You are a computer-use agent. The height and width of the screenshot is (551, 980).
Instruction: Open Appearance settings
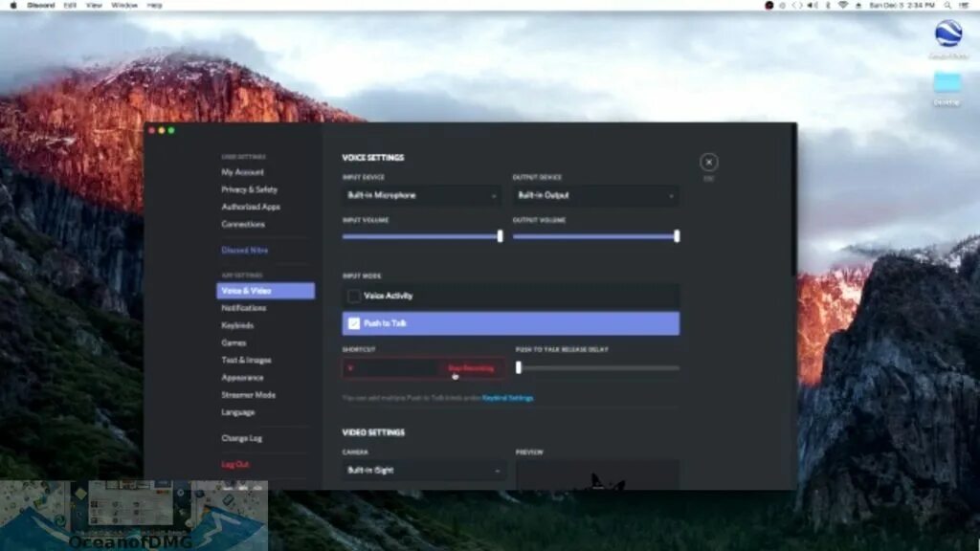[242, 378]
